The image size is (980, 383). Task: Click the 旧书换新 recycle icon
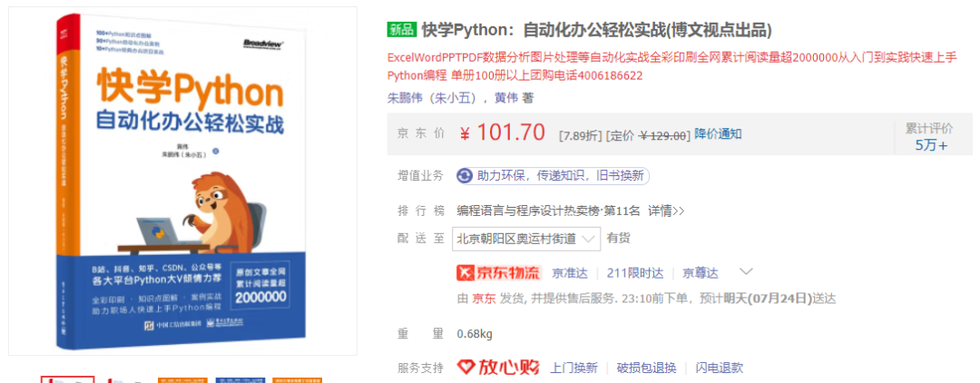pyautogui.click(x=465, y=176)
